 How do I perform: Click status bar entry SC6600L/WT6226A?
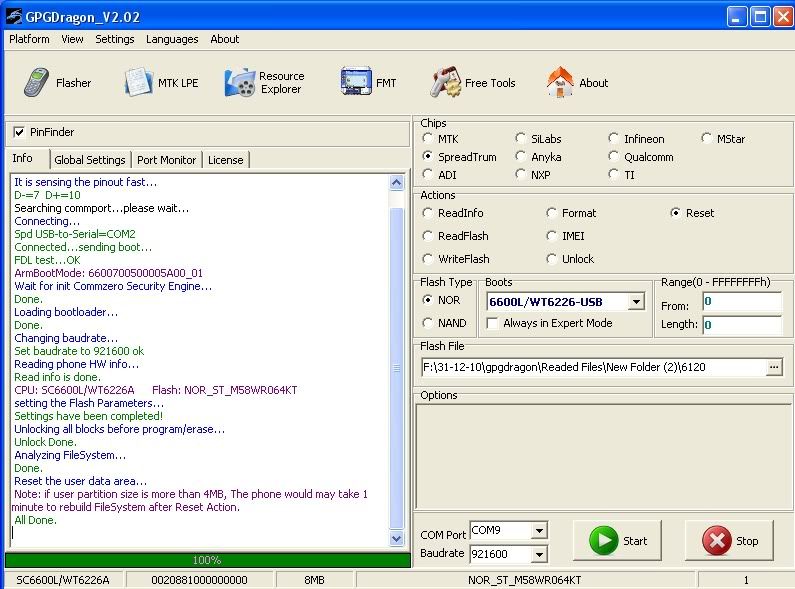click(x=63, y=580)
